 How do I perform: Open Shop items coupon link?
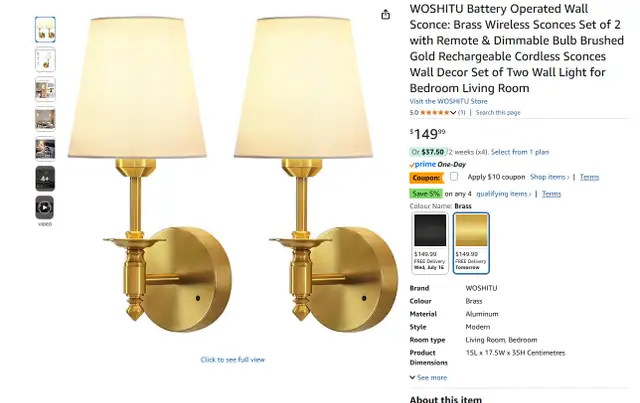(x=549, y=177)
